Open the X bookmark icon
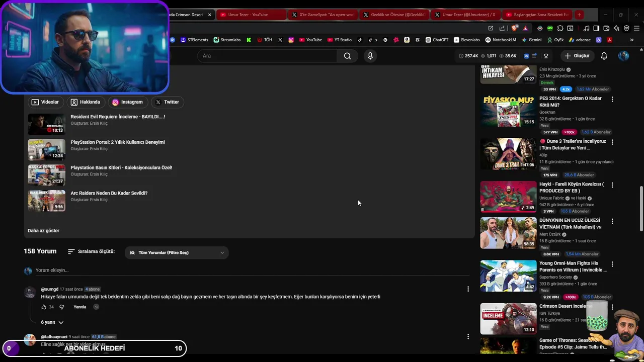This screenshot has width=644, height=362. pyautogui.click(x=280, y=40)
